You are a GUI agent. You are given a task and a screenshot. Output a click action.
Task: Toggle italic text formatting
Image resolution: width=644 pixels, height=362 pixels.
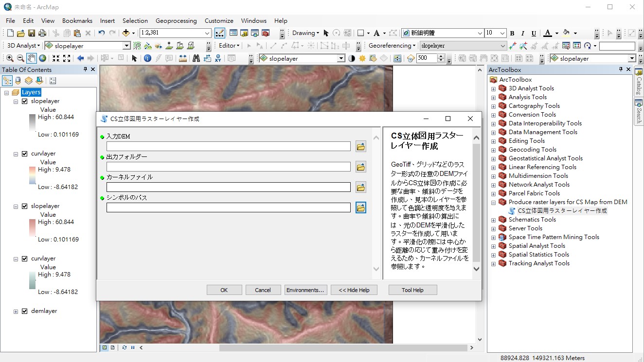pos(523,33)
